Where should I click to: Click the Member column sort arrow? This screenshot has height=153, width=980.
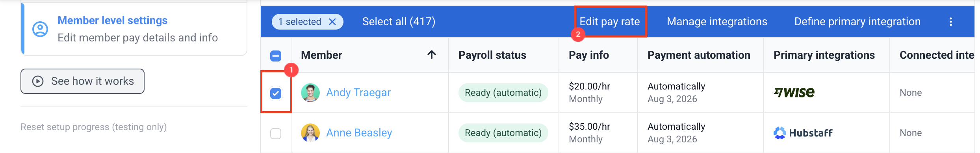click(x=432, y=55)
